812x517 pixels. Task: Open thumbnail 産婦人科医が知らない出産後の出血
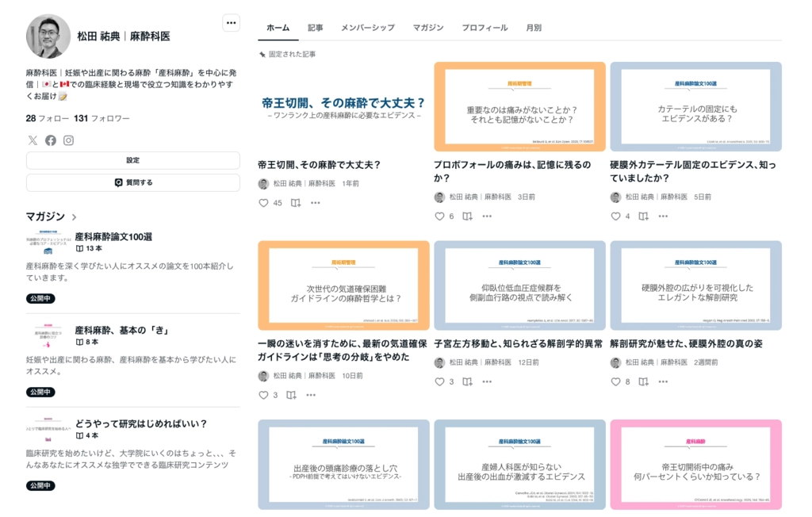(520, 465)
